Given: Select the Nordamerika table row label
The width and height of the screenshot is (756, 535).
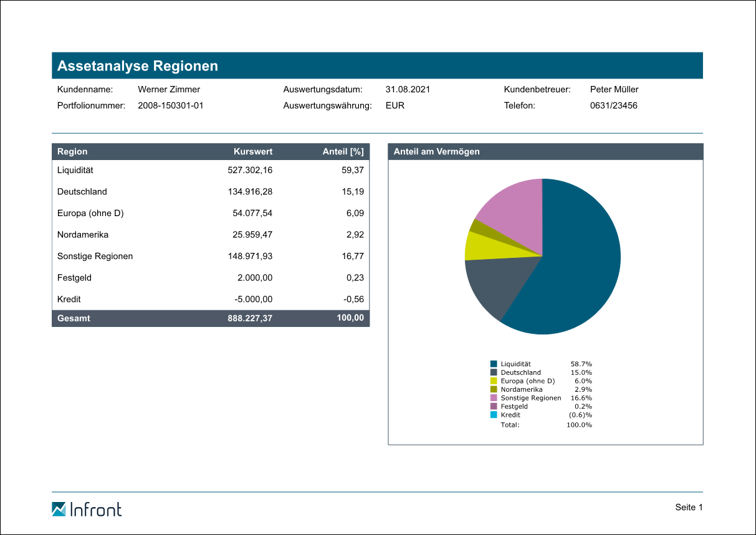Looking at the screenshot, I should point(83,235).
